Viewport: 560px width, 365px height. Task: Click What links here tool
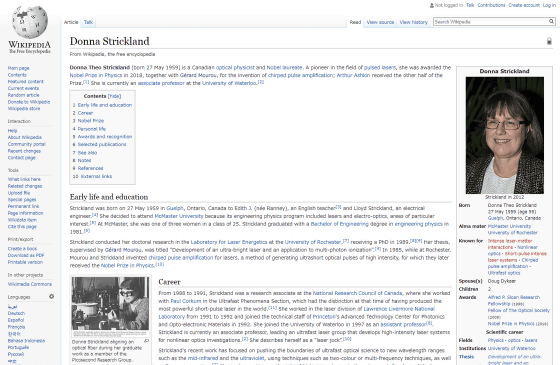coord(24,179)
